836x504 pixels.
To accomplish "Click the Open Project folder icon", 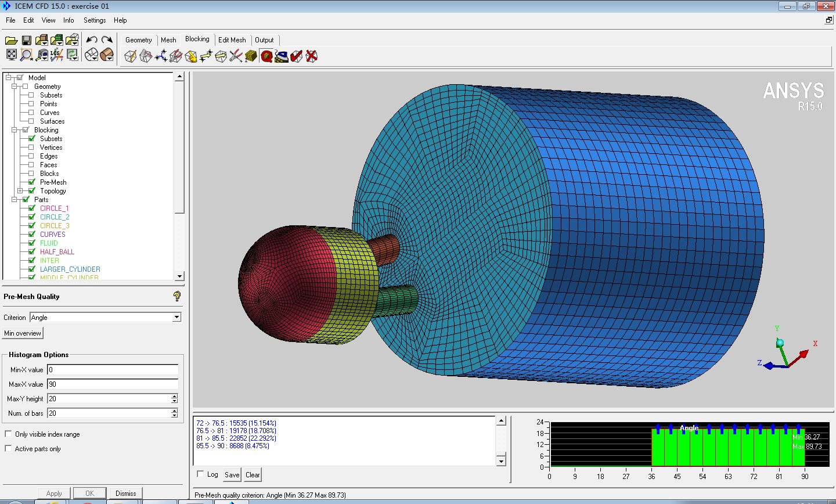I will [x=11, y=40].
